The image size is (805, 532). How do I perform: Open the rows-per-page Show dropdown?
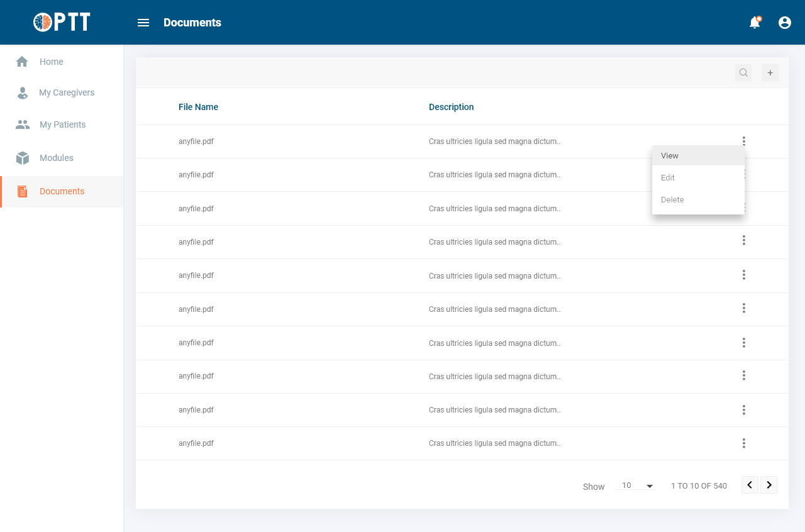pyautogui.click(x=637, y=485)
